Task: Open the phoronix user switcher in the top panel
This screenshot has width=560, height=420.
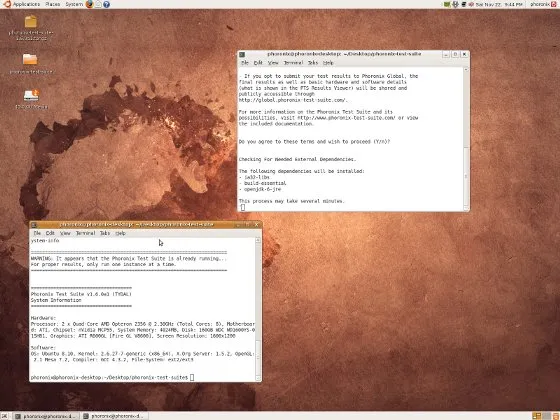Action: 539,4
